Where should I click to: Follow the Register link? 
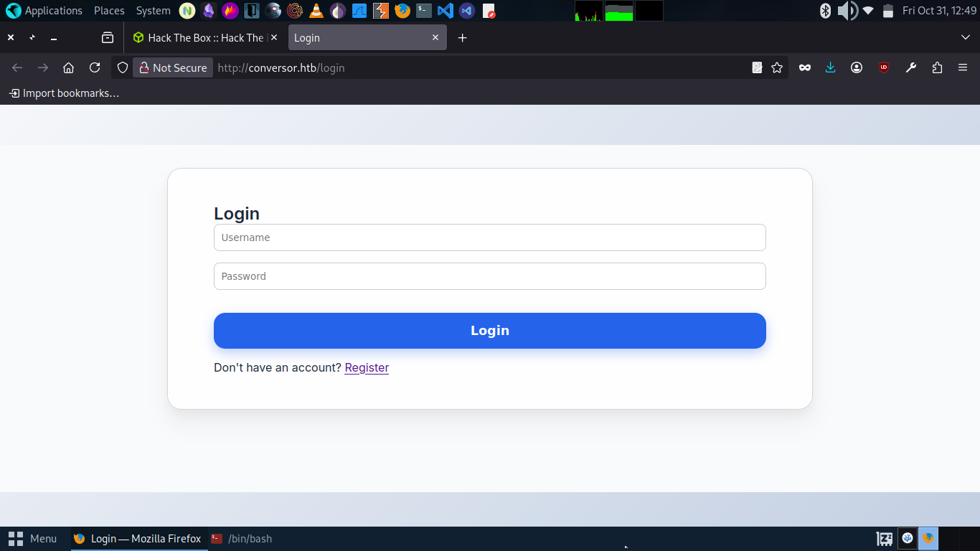[367, 367]
